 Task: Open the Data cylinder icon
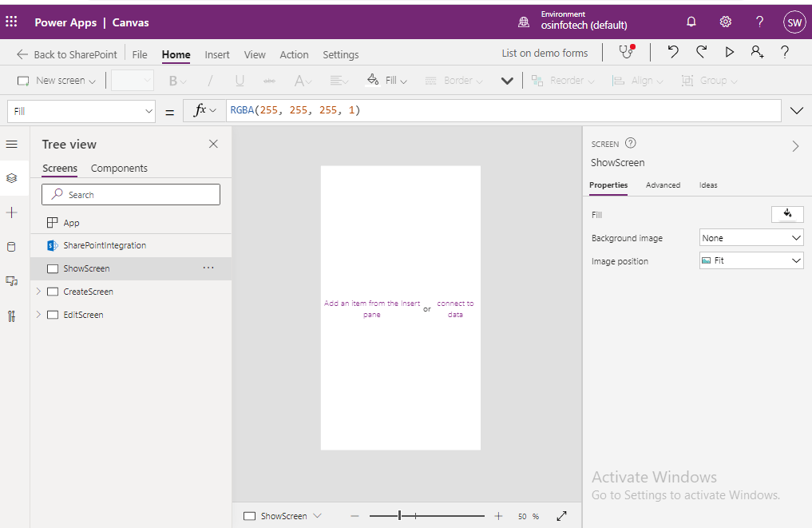(x=11, y=247)
